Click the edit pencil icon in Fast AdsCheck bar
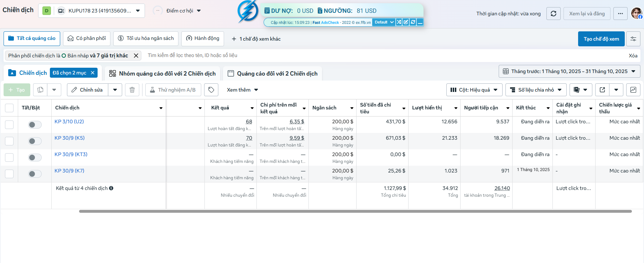 coord(406,22)
